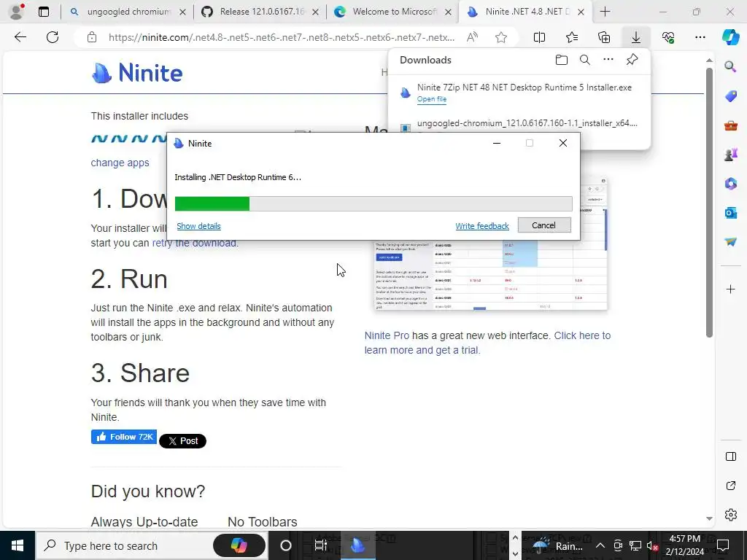Click the retry the download link

tap(194, 243)
